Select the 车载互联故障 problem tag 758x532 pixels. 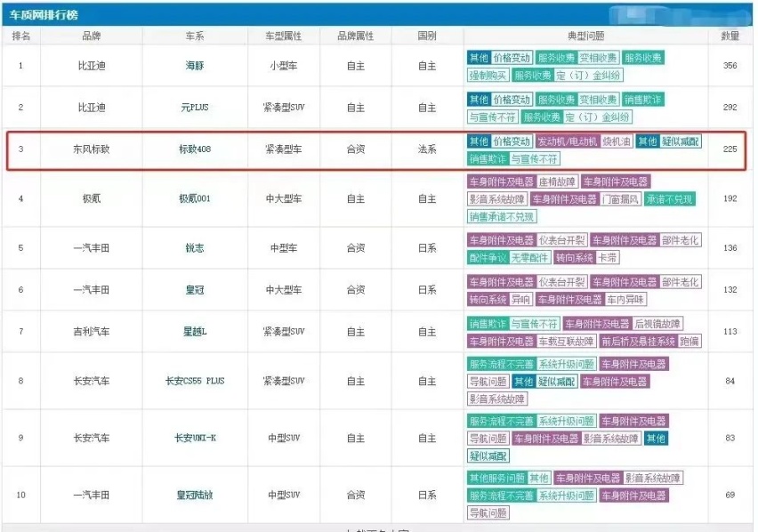(566, 341)
